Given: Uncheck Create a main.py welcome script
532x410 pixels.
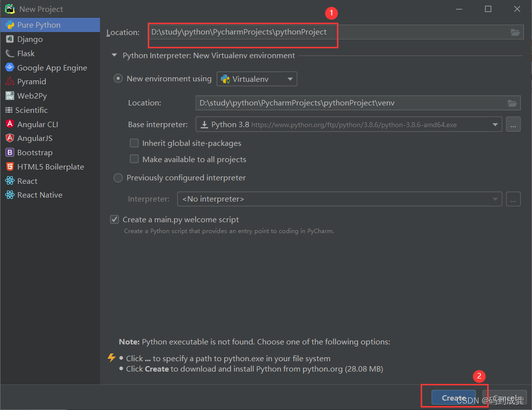Looking at the screenshot, I should (114, 219).
